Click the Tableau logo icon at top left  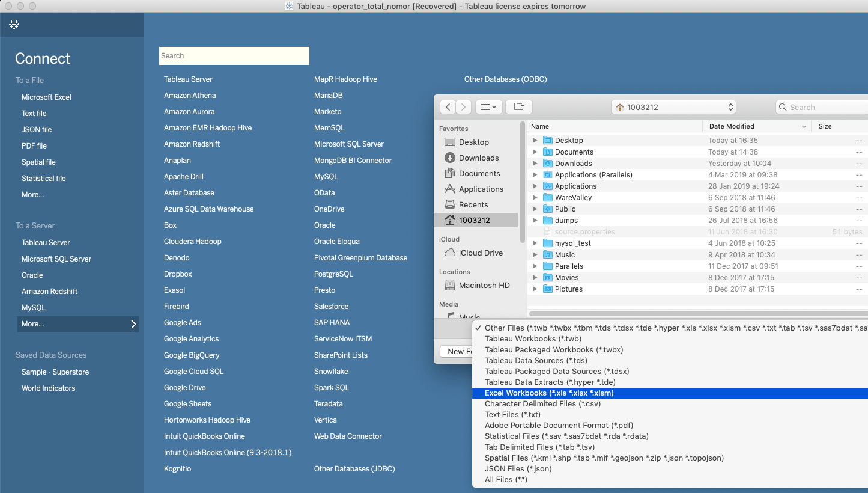(14, 25)
